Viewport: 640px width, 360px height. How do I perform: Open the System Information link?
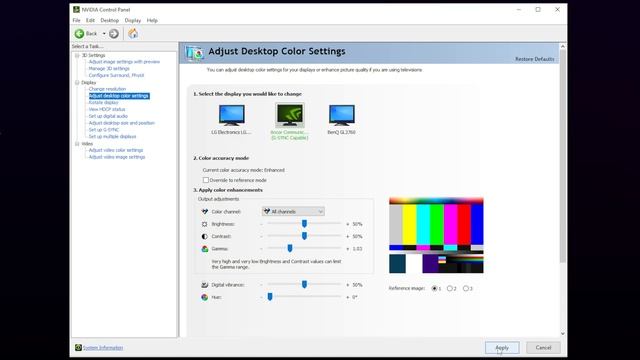point(103,348)
